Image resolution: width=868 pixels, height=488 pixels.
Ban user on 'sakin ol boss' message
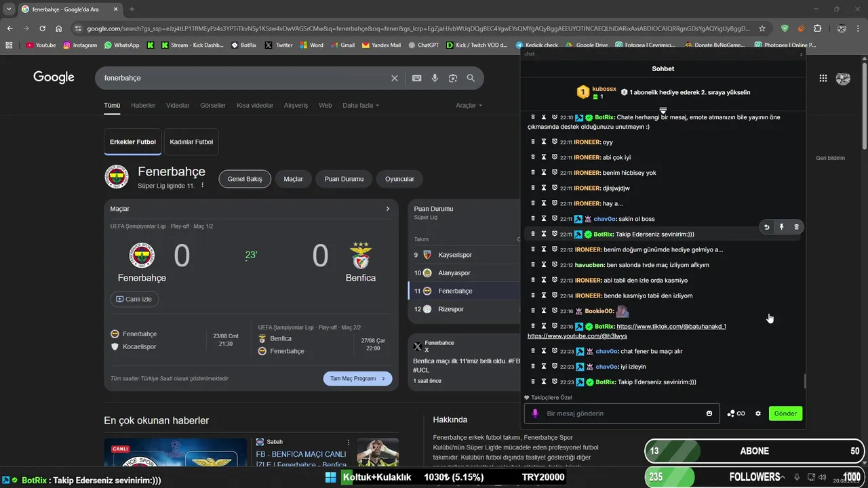554,219
